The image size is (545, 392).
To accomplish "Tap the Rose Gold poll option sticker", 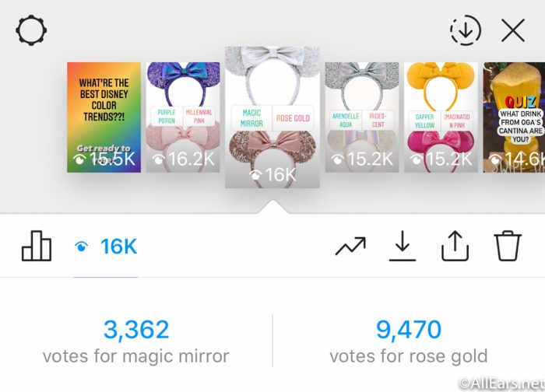I will pos(293,118).
